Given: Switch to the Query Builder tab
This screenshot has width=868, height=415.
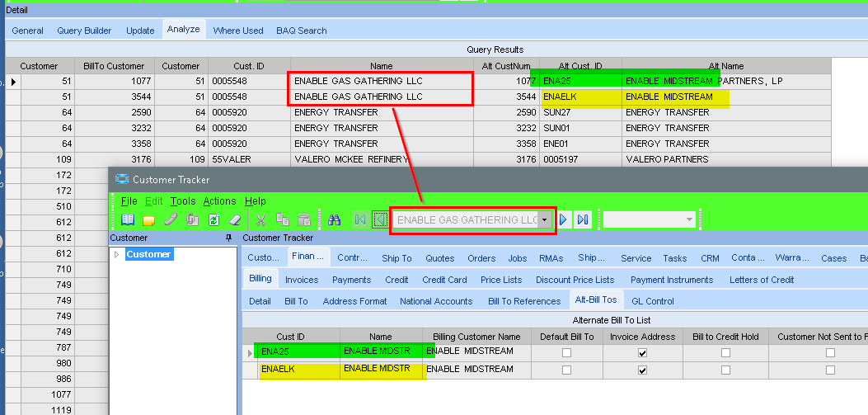Looking at the screenshot, I should coord(84,31).
